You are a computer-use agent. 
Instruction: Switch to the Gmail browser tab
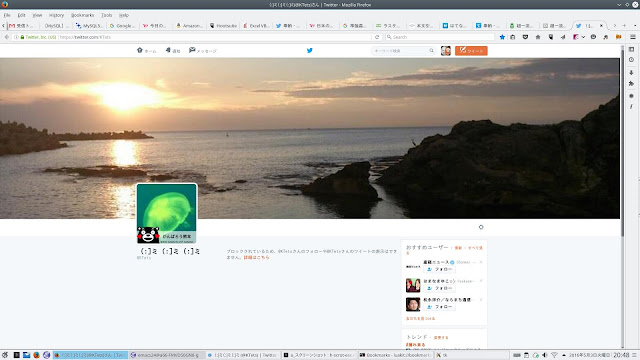(x=22, y=25)
